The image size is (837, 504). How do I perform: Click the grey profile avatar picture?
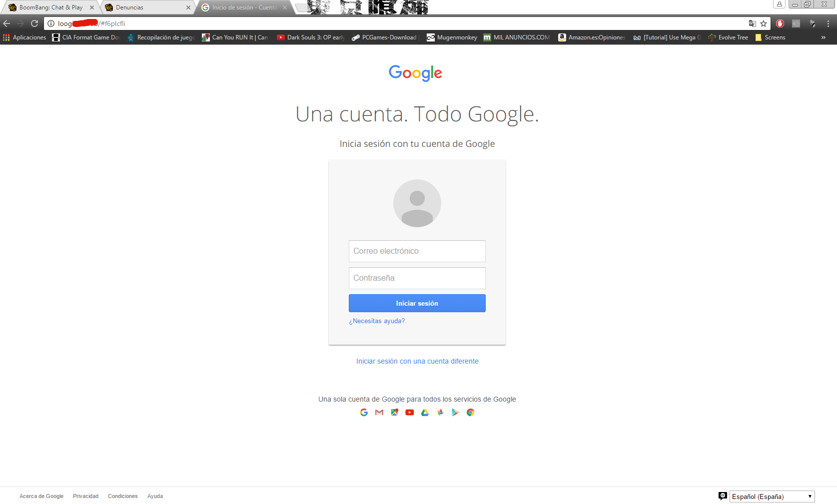click(x=417, y=203)
